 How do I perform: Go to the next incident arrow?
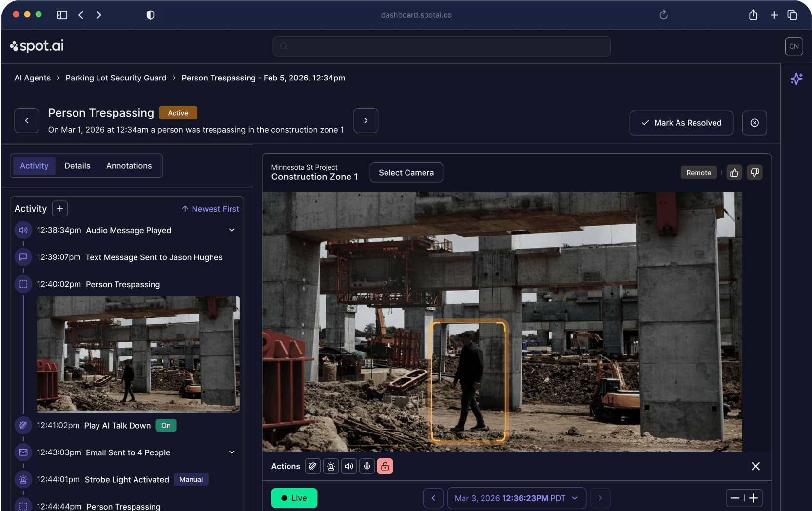click(366, 120)
